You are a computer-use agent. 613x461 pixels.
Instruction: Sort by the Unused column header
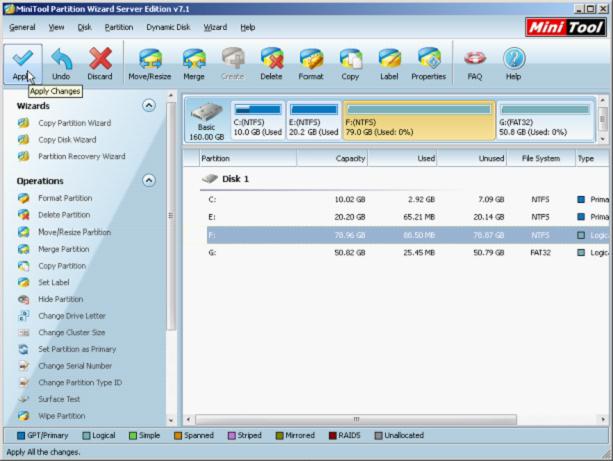[472, 158]
